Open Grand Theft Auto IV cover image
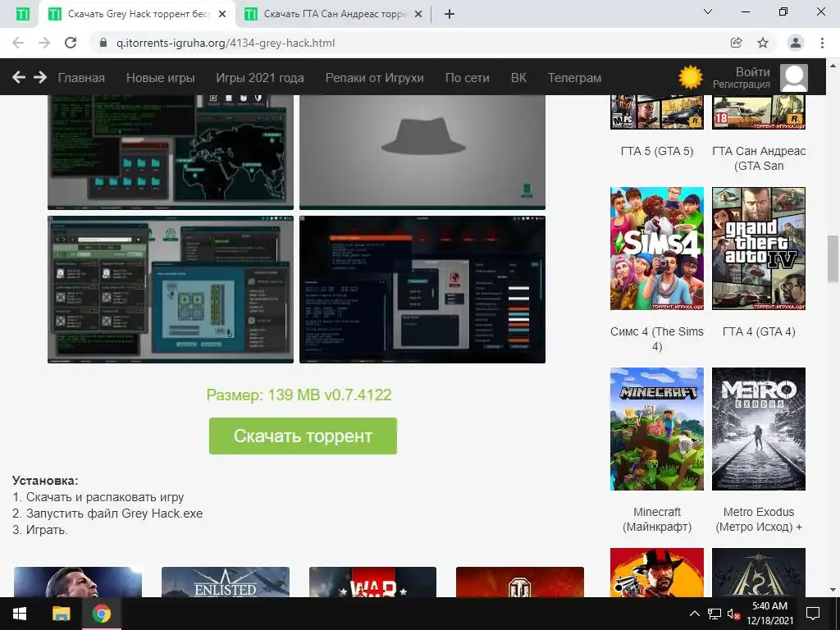This screenshot has height=630, width=840. point(759,249)
